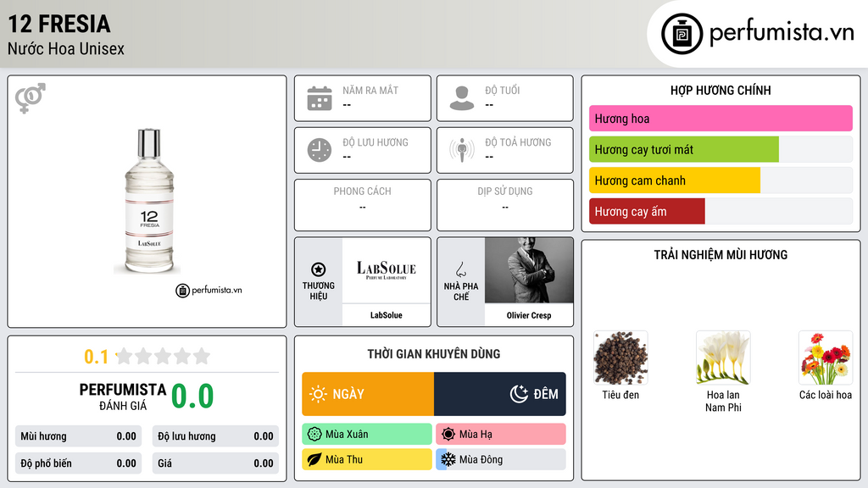The width and height of the screenshot is (868, 488).
Task: Click the Mùa Đông season bar
Action: 501,460
